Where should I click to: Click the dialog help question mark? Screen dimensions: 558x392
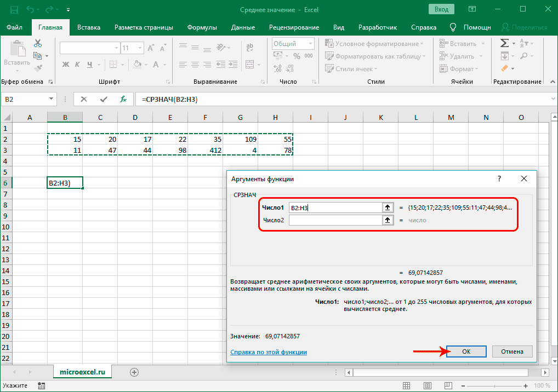[499, 179]
